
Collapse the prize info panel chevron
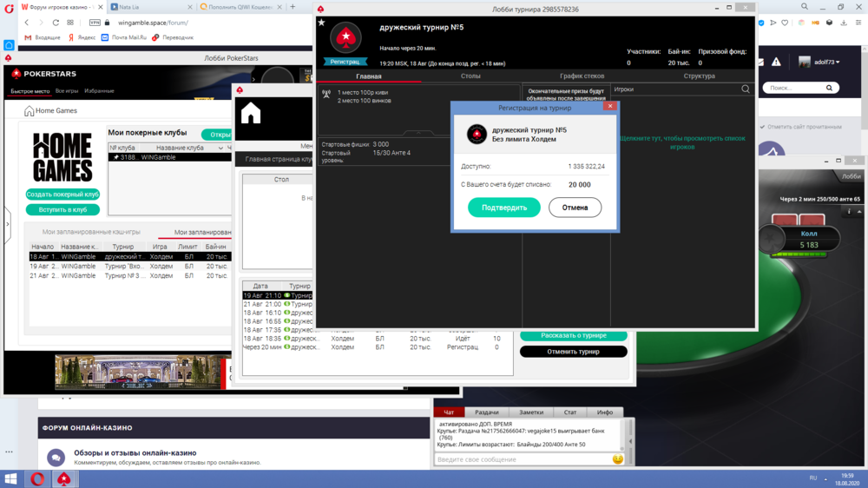418,133
